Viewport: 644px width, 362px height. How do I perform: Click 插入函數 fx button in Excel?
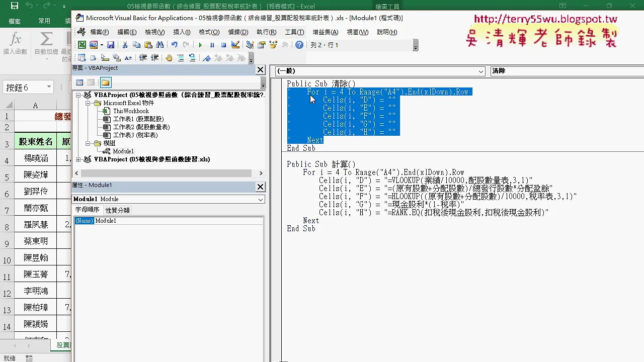[15, 43]
